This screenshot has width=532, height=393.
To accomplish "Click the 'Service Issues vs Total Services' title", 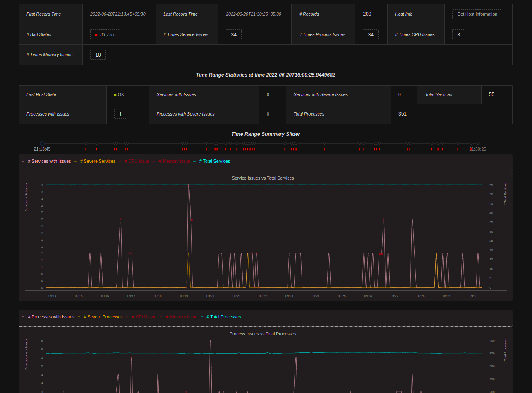I will click(263, 178).
